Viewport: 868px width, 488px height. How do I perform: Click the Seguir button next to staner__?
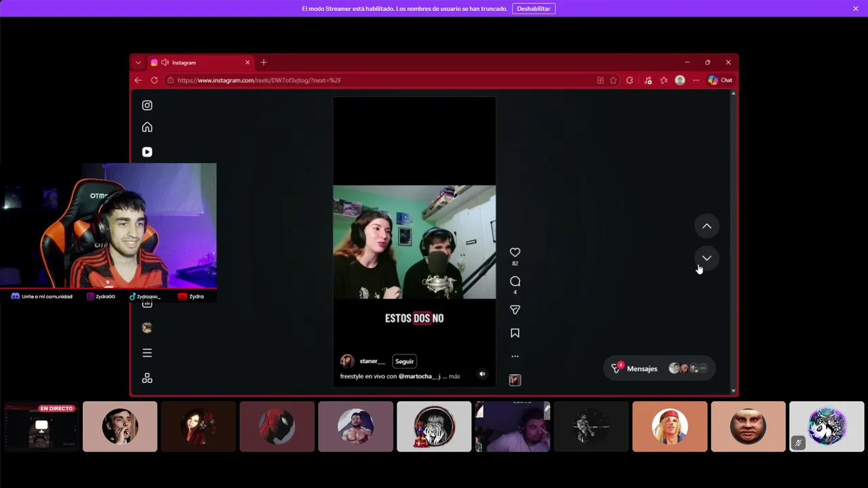click(x=404, y=361)
